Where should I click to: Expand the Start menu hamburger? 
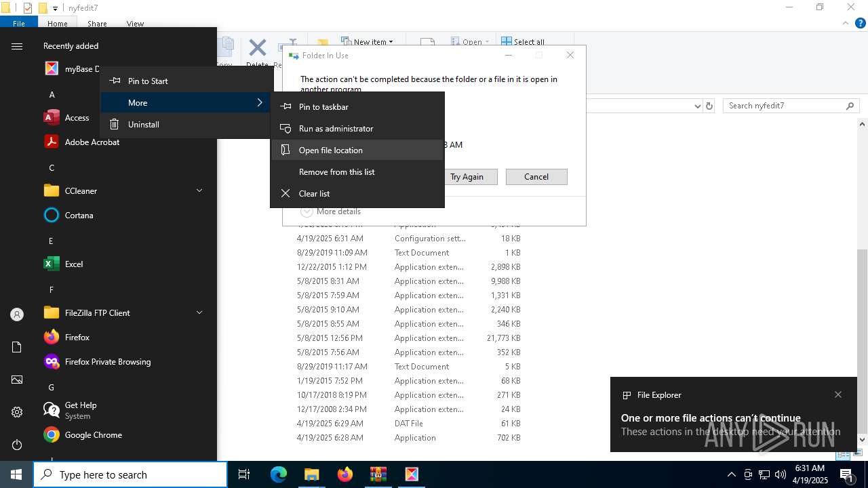[x=17, y=46]
